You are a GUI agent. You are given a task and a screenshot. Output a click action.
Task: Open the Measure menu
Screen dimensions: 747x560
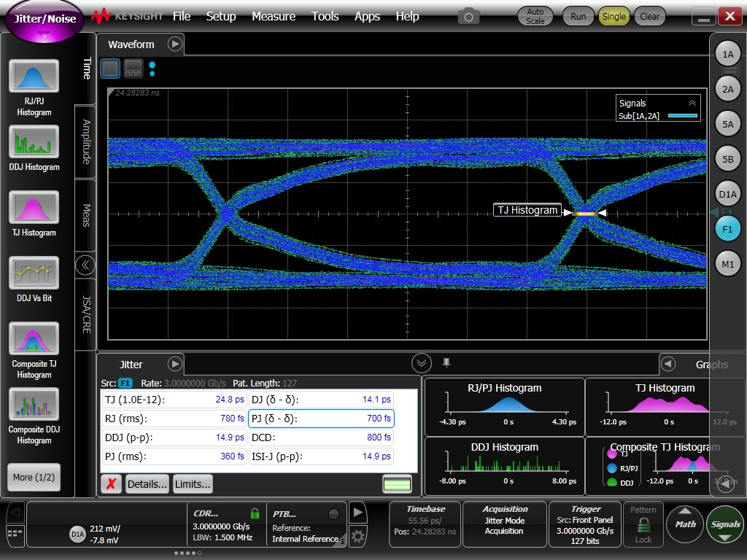pyautogui.click(x=274, y=16)
